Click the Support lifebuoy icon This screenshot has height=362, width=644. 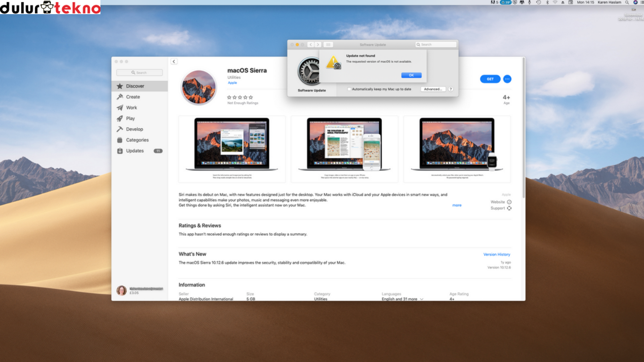pos(509,208)
